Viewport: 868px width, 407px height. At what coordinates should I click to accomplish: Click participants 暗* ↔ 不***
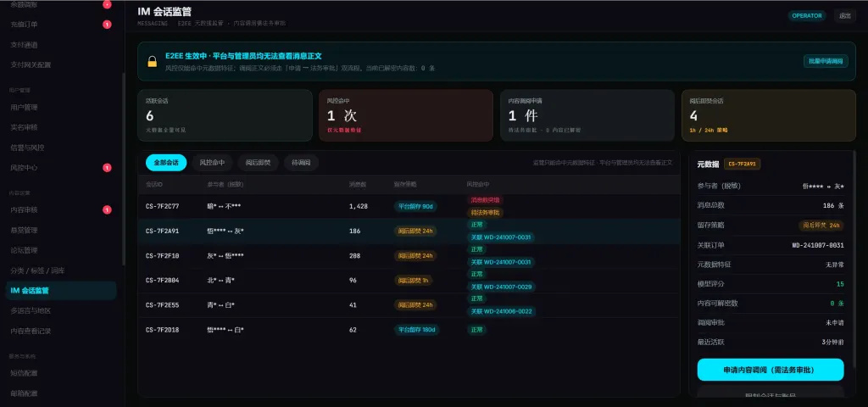[224, 207]
